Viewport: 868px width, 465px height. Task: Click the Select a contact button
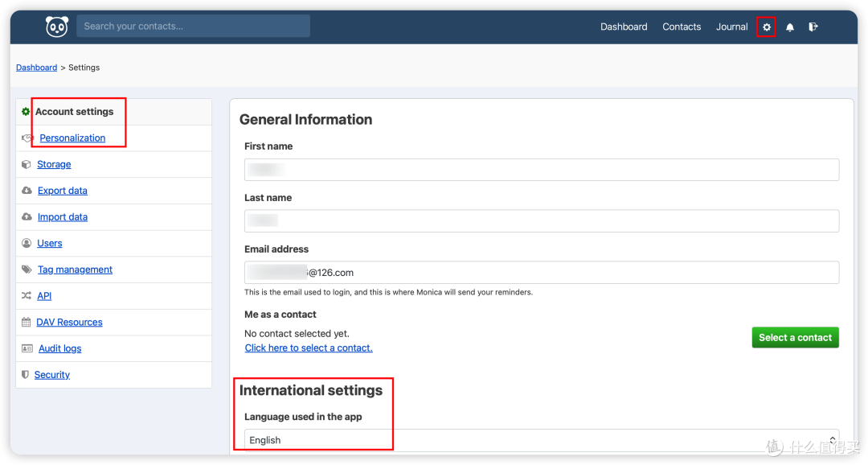(796, 338)
